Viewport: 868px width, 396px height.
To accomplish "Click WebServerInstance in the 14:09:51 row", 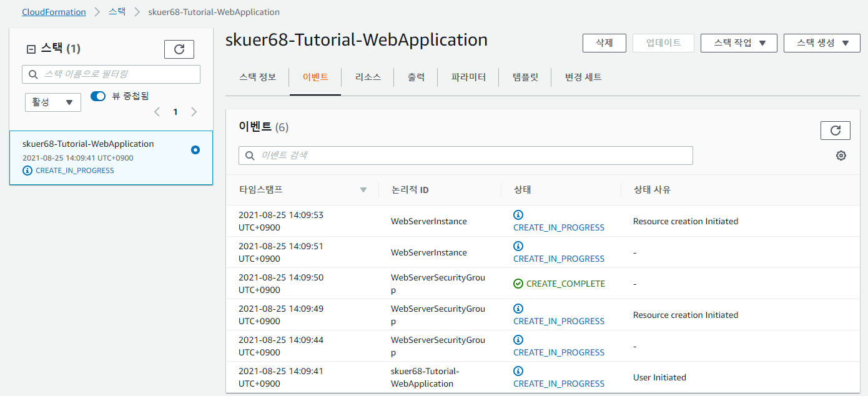I will click(x=429, y=252).
